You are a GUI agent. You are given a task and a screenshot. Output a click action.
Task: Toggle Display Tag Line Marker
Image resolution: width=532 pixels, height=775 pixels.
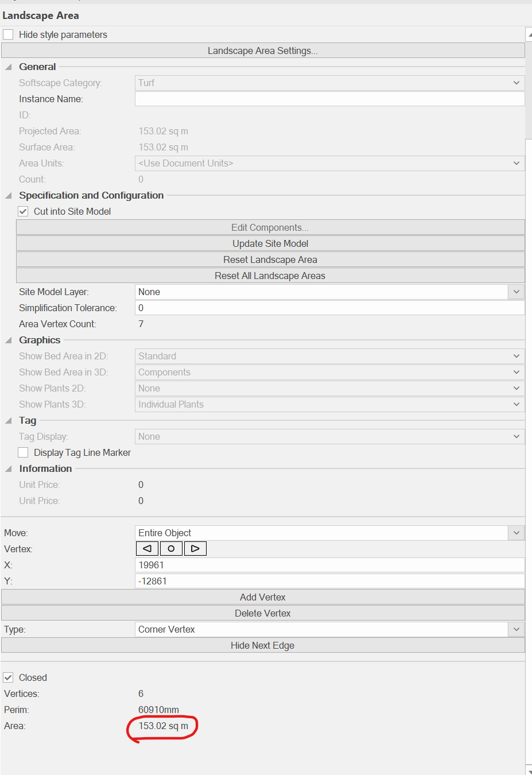(22, 452)
